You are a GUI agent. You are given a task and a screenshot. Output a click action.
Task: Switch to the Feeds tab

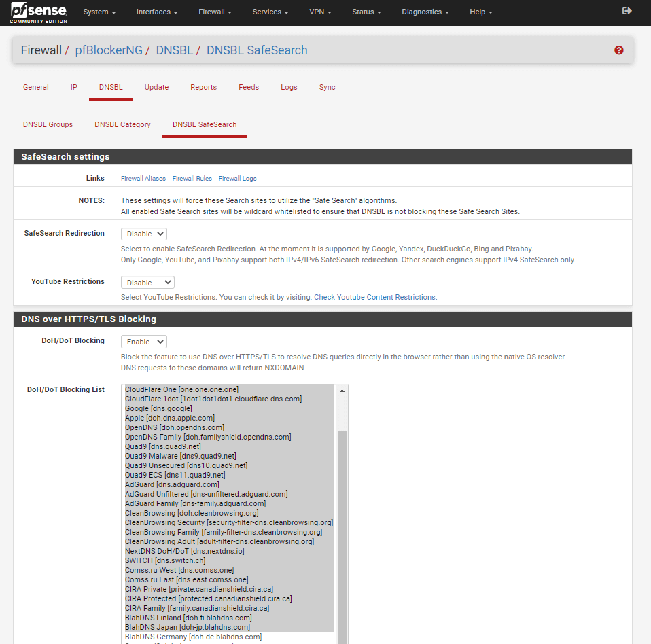249,87
